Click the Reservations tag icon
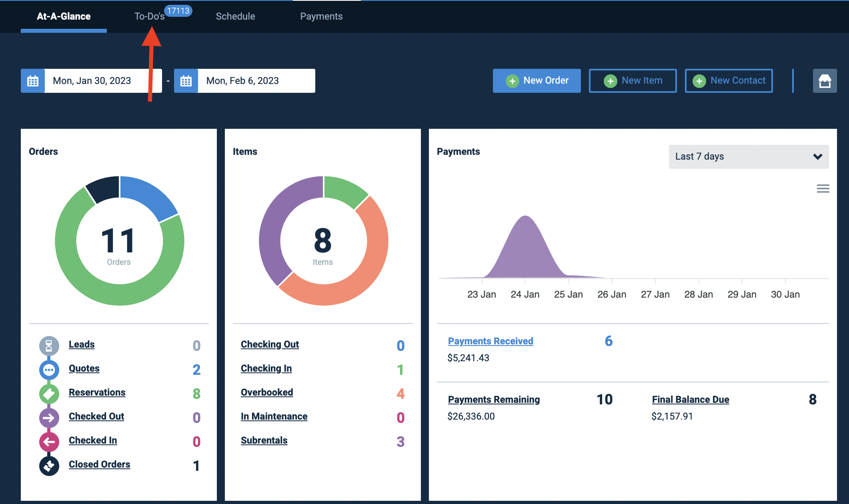 pos(49,394)
